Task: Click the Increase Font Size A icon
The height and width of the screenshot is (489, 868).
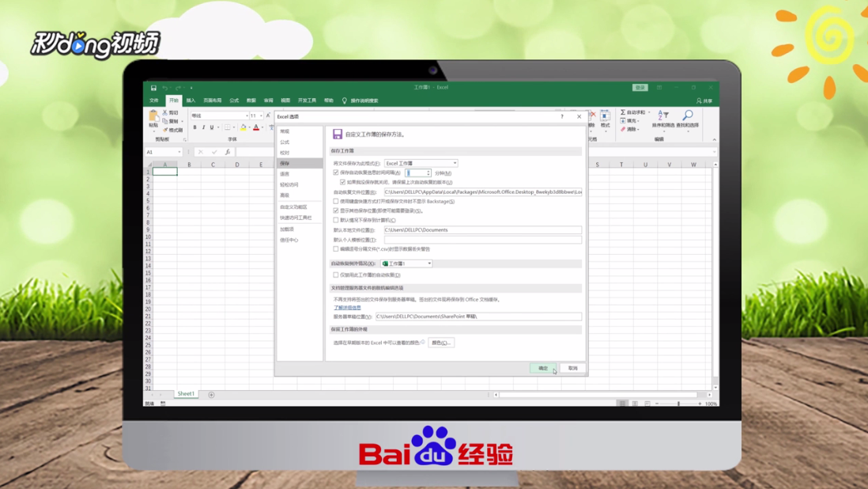Action: [269, 116]
